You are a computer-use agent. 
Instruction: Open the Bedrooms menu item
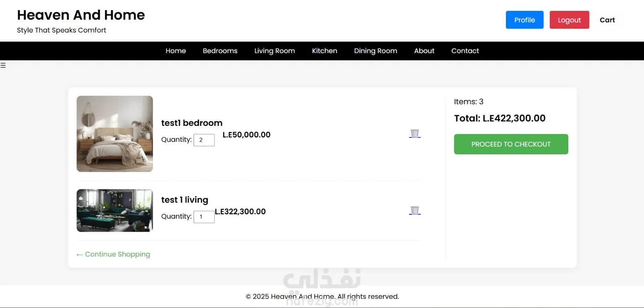click(x=220, y=51)
